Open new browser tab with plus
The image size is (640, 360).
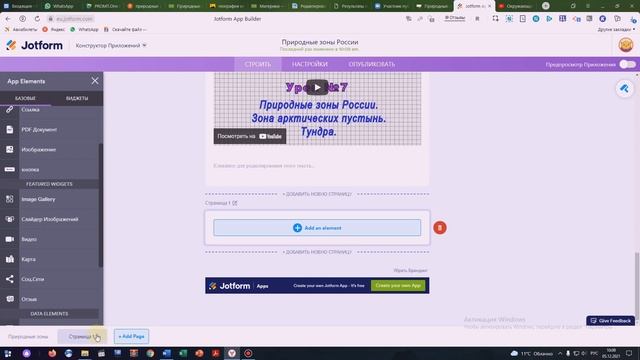point(546,6)
